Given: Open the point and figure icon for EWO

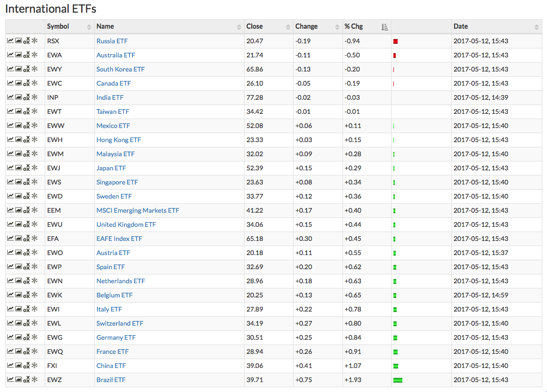Looking at the screenshot, I should coord(26,253).
